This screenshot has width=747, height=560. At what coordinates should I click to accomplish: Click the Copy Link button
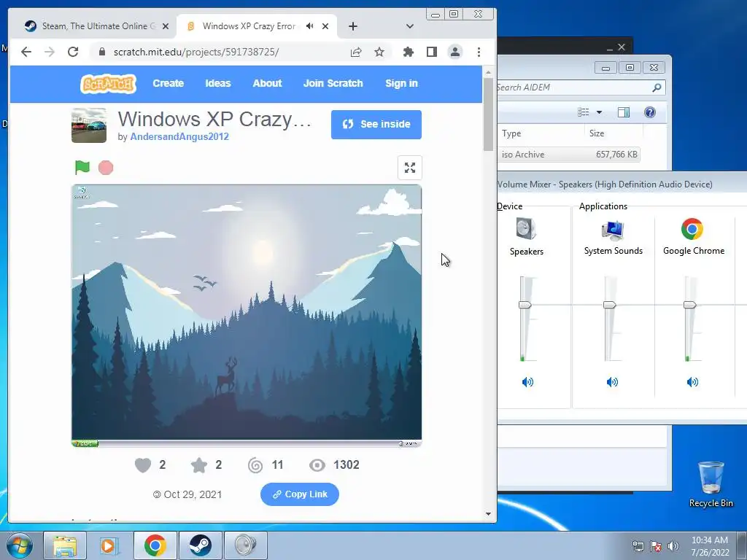[x=300, y=494]
